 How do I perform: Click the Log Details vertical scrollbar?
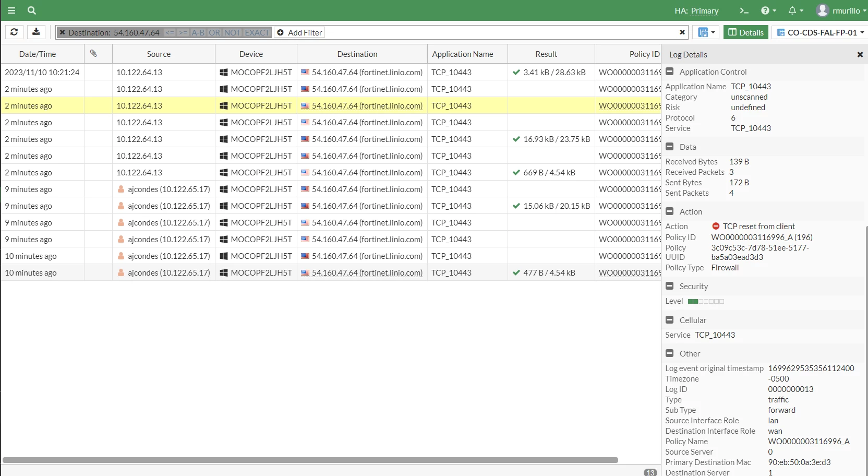866,350
